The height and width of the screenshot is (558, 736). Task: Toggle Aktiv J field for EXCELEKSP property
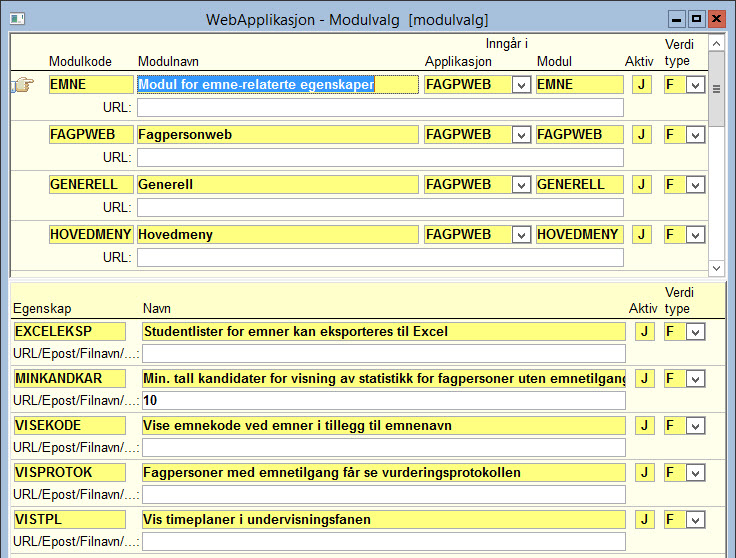click(x=644, y=331)
